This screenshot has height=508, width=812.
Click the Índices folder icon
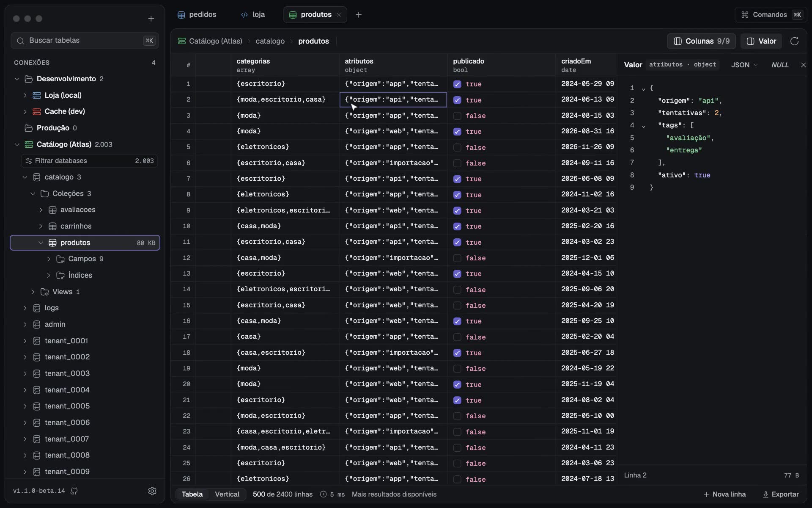60,276
